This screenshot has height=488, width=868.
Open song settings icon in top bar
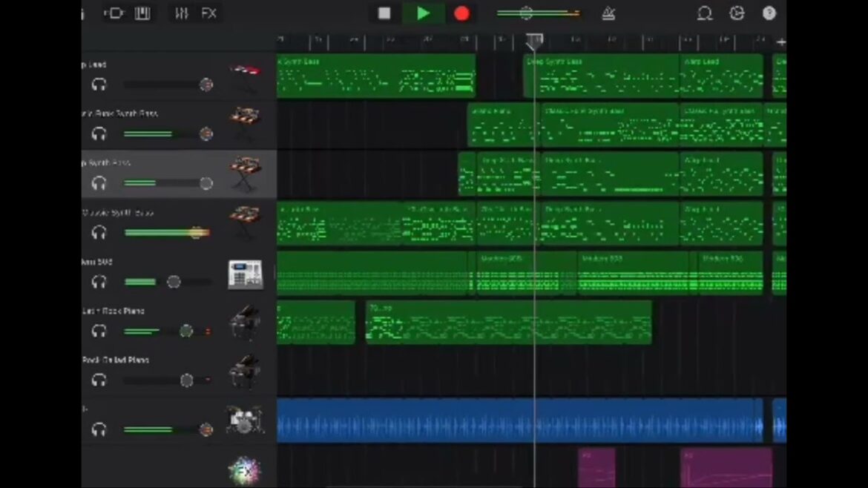(x=737, y=13)
